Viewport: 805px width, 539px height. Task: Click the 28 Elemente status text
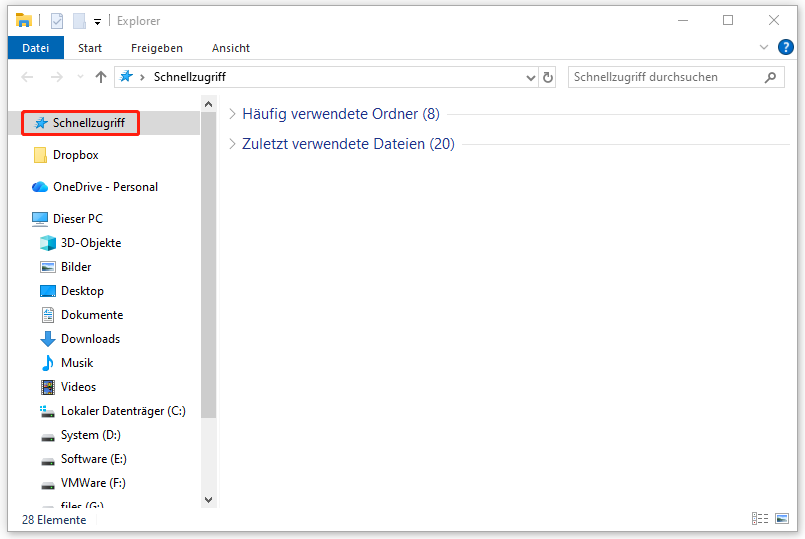pos(54,520)
